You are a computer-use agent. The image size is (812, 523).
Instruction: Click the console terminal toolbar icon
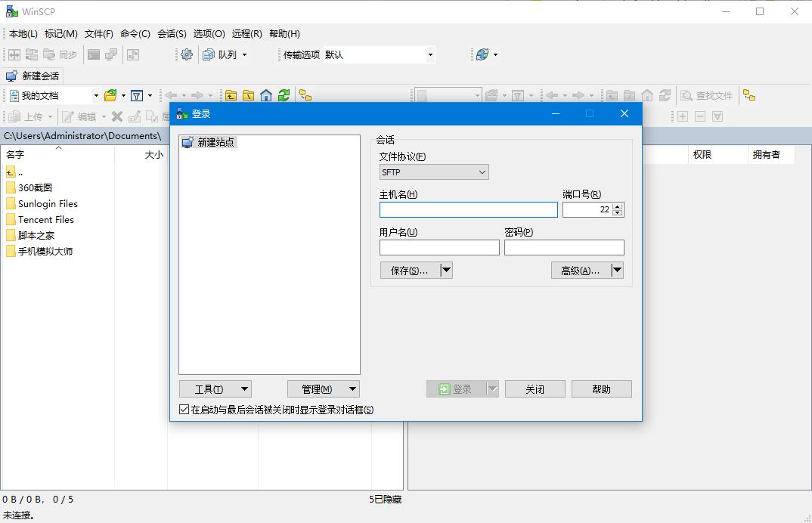[x=94, y=54]
